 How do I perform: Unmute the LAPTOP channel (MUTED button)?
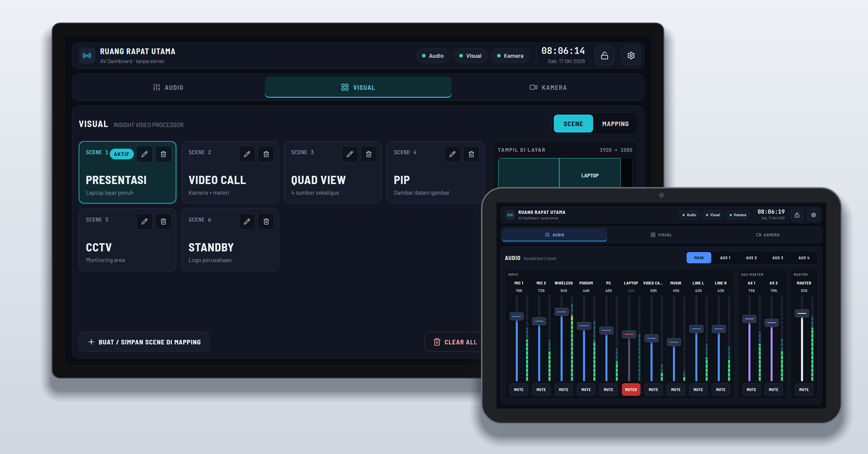click(x=631, y=389)
